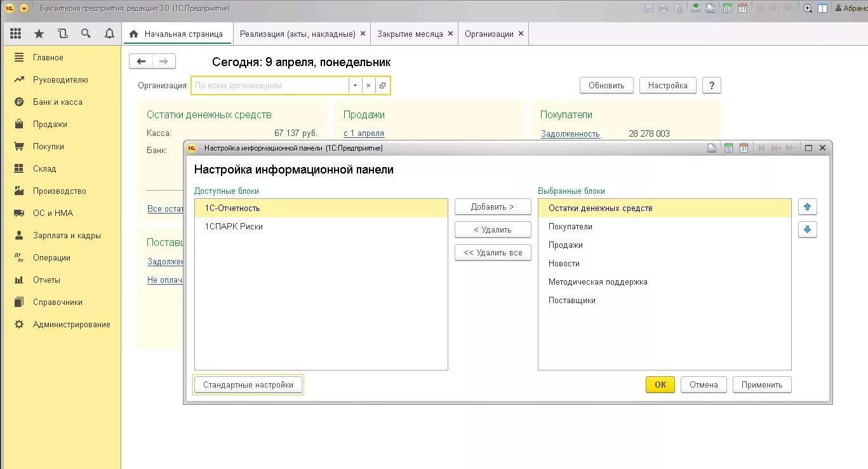Move selected block down with arrow
Image resolution: width=868 pixels, height=469 pixels.
pyautogui.click(x=808, y=229)
